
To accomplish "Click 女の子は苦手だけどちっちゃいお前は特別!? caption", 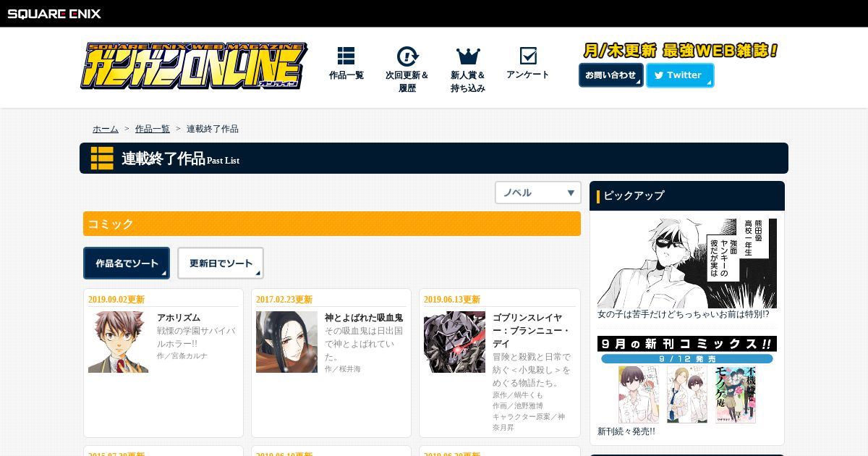I will (x=684, y=314).
